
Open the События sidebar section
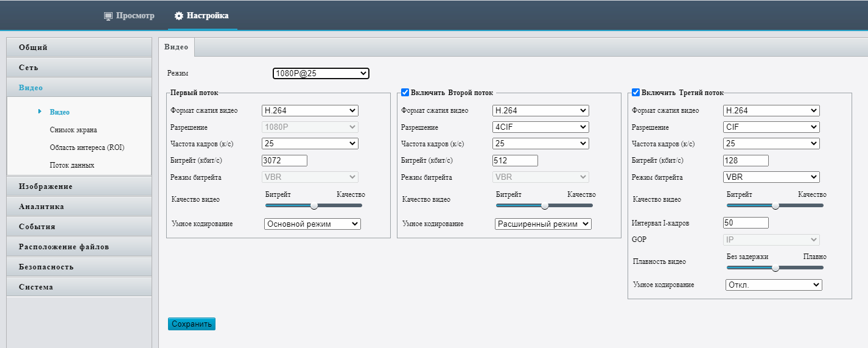[x=79, y=226]
